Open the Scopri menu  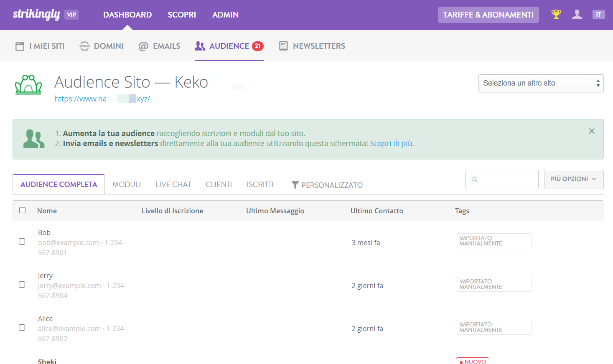[182, 15]
